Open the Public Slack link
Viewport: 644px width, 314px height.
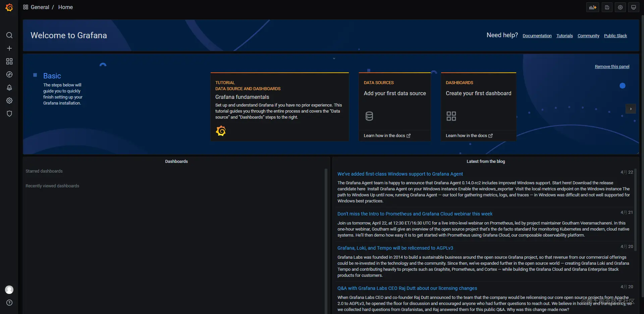click(615, 36)
